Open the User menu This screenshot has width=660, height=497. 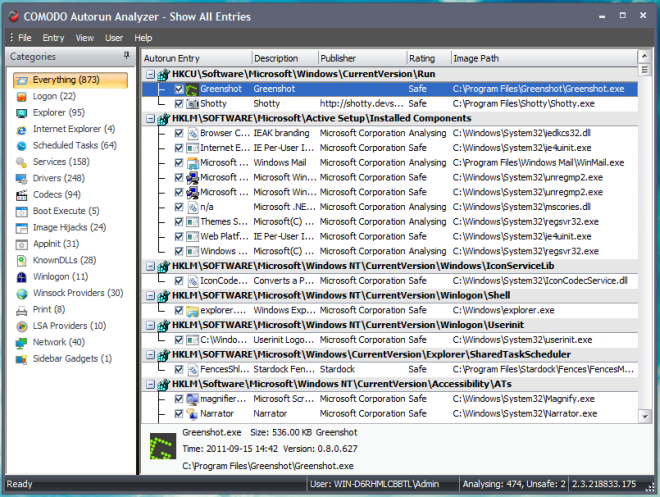(x=114, y=38)
